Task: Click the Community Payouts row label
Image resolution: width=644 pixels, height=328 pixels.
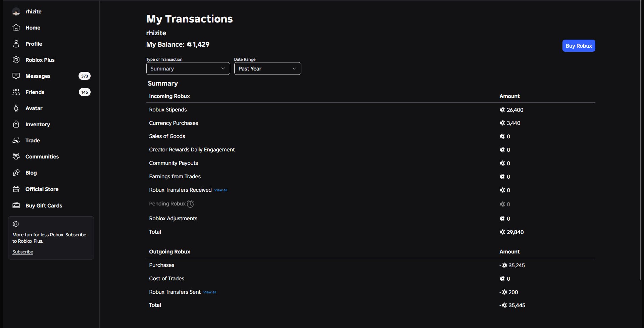Action: point(174,163)
